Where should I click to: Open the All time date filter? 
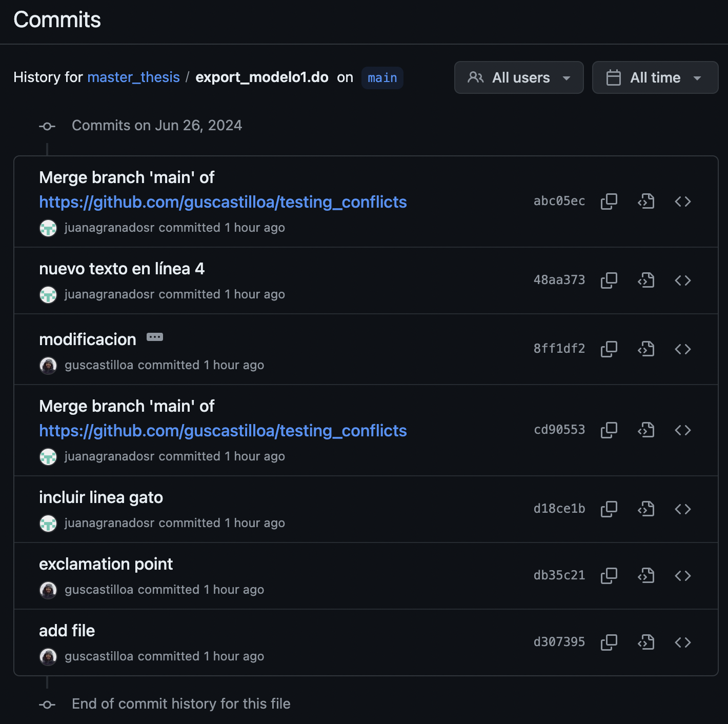pyautogui.click(x=655, y=77)
